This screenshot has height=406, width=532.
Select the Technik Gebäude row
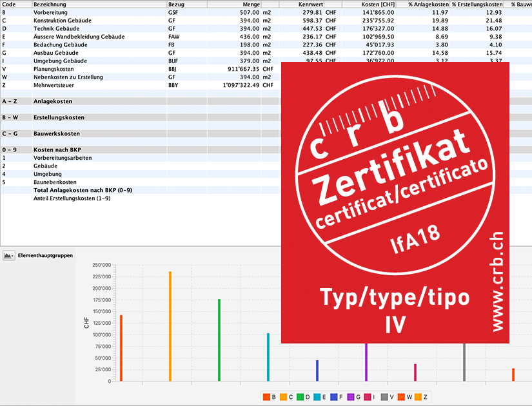tap(266, 28)
